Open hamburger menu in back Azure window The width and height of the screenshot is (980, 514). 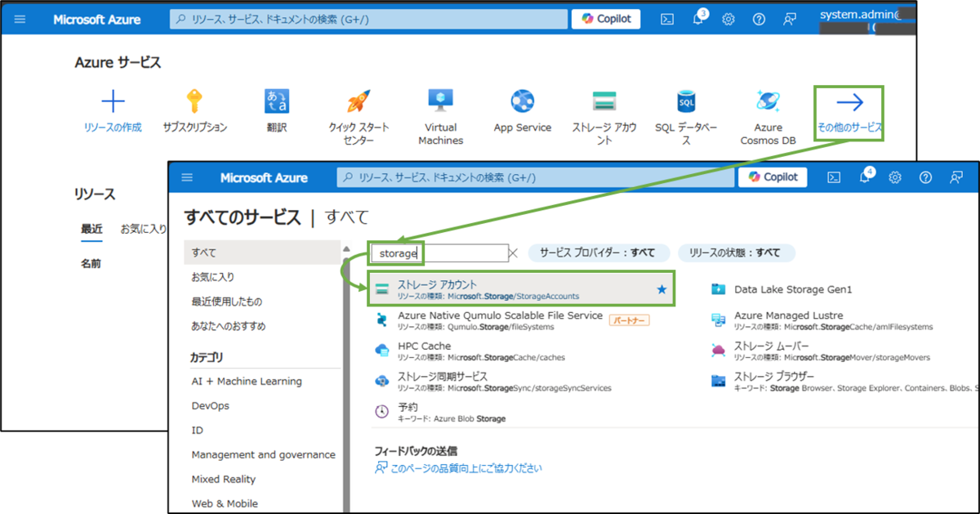pyautogui.click(x=20, y=20)
